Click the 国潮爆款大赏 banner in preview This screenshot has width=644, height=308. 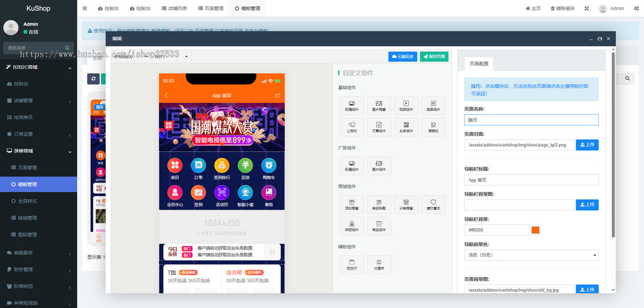coord(222,127)
